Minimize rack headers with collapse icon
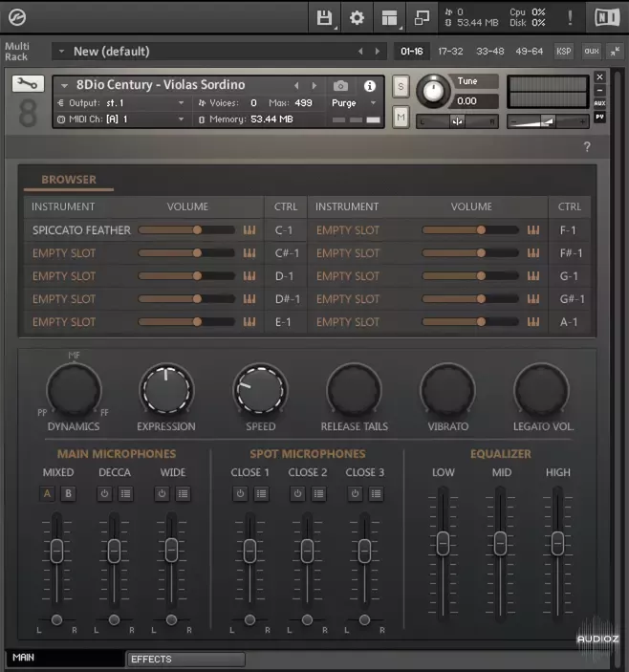 point(615,52)
